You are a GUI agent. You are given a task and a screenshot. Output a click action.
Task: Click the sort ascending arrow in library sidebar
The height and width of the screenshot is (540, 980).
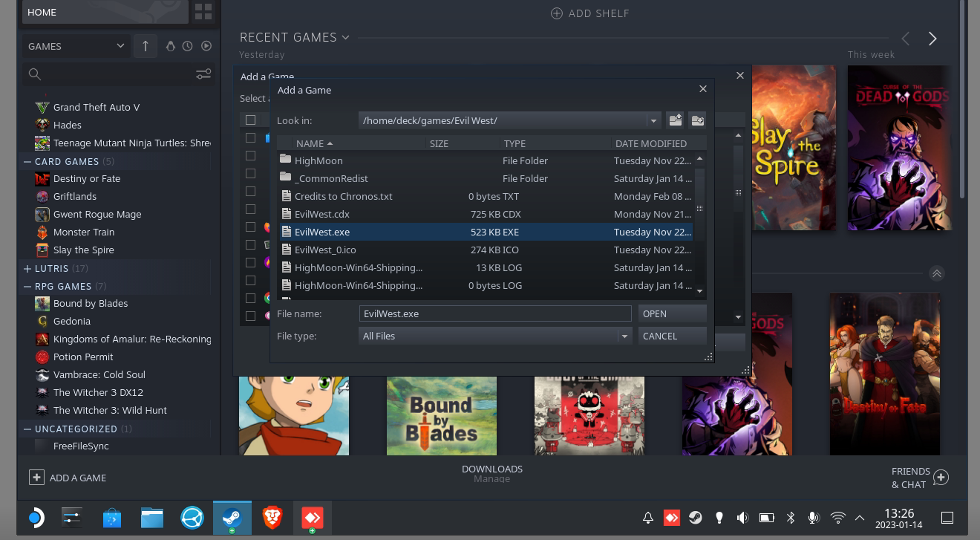[x=145, y=46]
